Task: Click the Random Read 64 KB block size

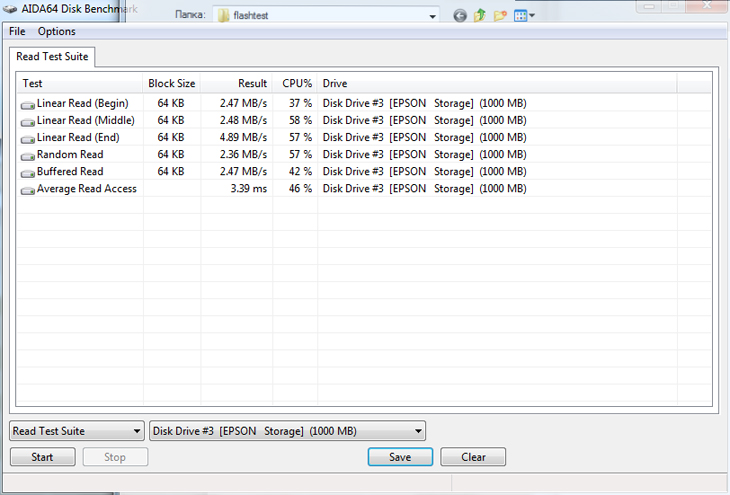Action: point(171,154)
